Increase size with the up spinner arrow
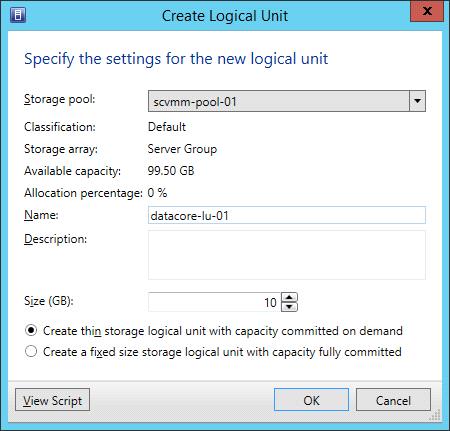450x431 pixels. click(289, 297)
